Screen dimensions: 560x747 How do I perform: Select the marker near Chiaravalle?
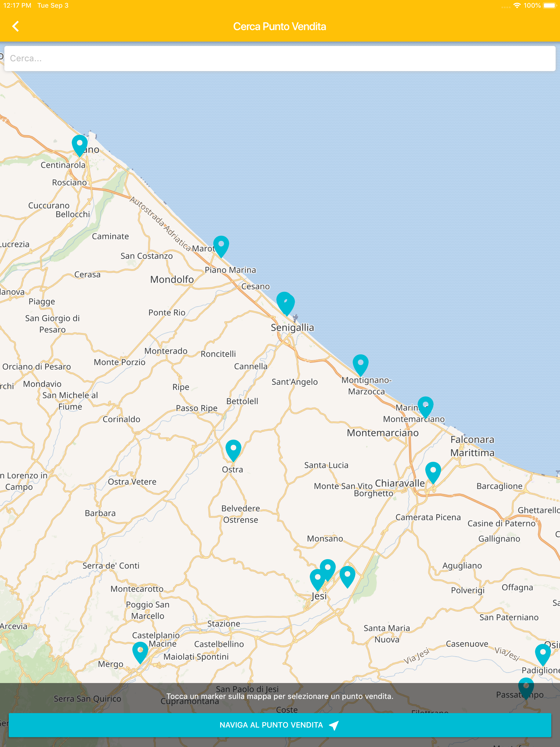[x=433, y=471]
